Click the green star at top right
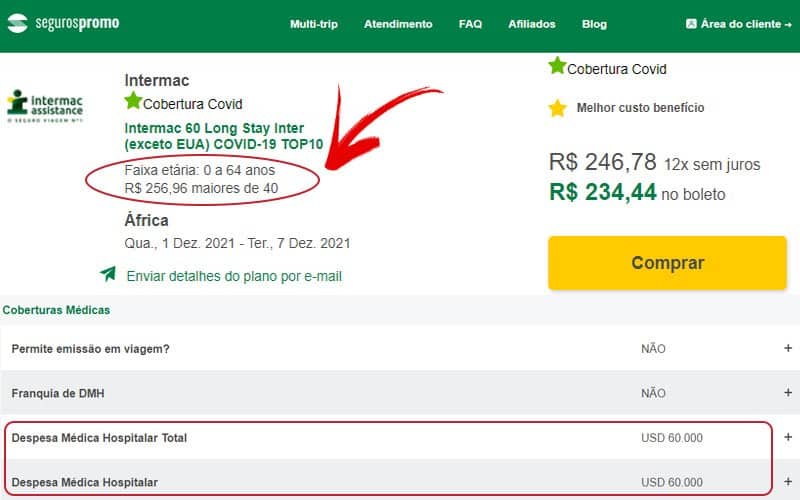The height and width of the screenshot is (500, 800). tap(557, 65)
